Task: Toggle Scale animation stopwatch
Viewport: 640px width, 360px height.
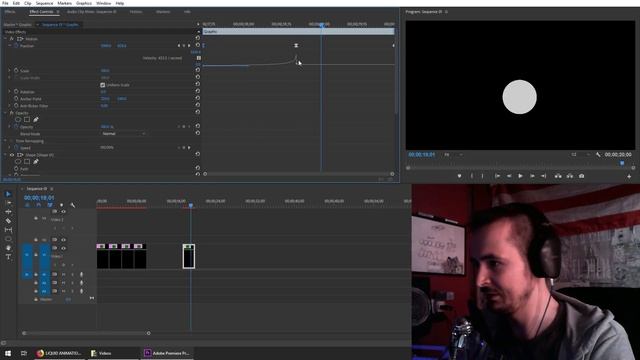Action: [16, 71]
